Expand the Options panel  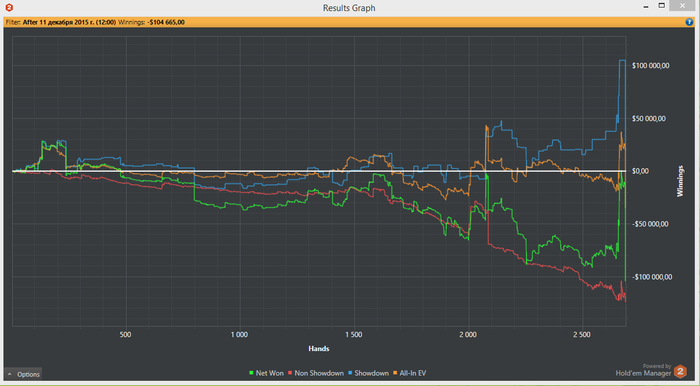point(23,374)
